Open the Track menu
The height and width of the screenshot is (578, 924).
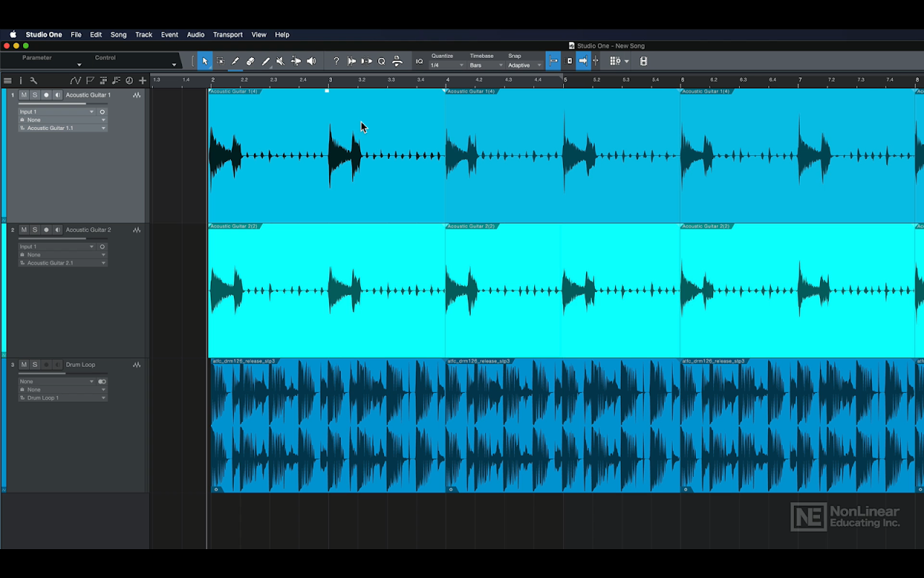144,35
